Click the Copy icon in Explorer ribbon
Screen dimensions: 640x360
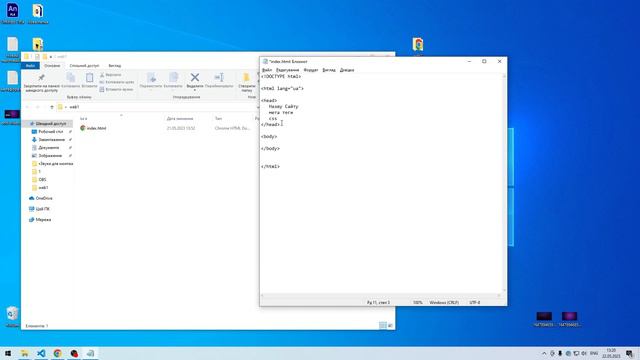point(71,78)
